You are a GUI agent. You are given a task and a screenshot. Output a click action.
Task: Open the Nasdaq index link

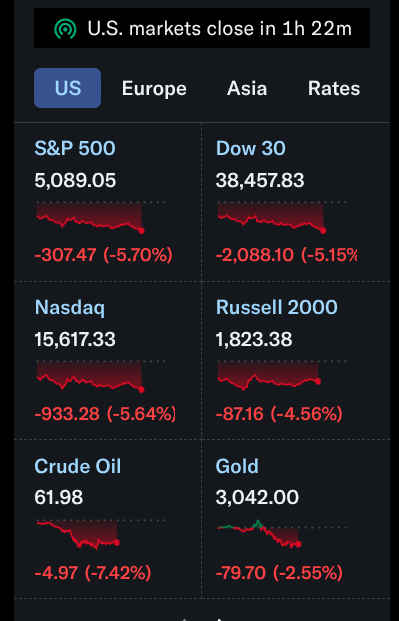coord(70,308)
